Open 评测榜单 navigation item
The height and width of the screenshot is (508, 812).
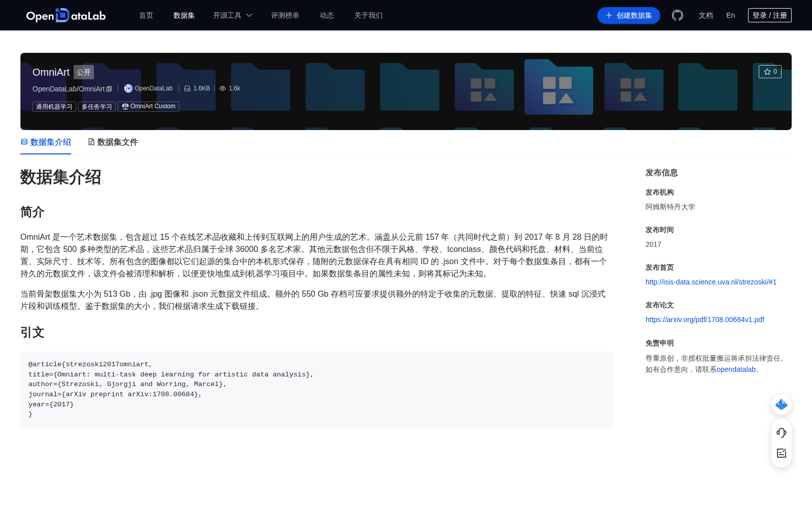click(x=285, y=15)
